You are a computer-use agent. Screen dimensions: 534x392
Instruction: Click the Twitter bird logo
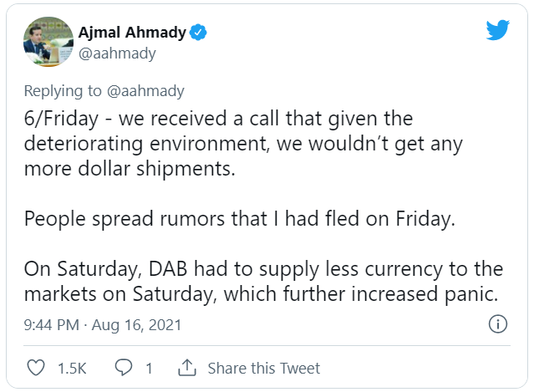(x=497, y=30)
